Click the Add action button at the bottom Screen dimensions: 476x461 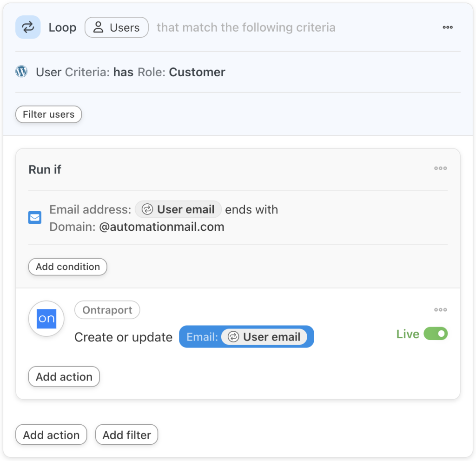[x=51, y=434]
